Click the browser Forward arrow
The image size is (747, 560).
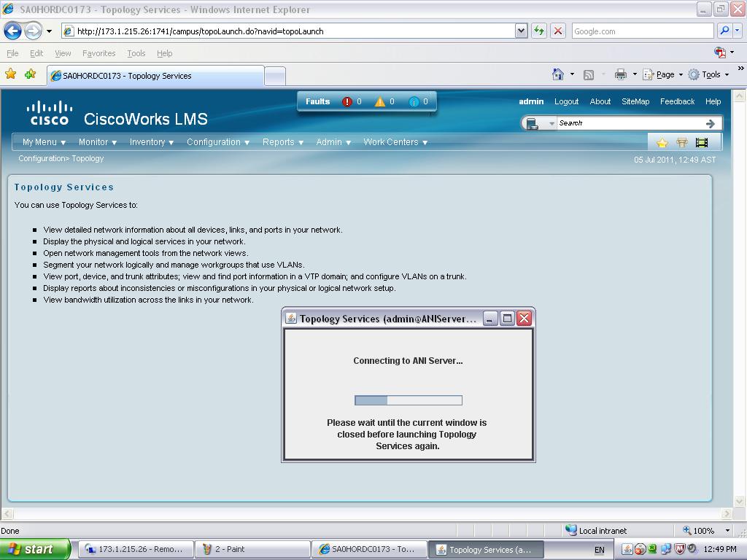tap(33, 31)
